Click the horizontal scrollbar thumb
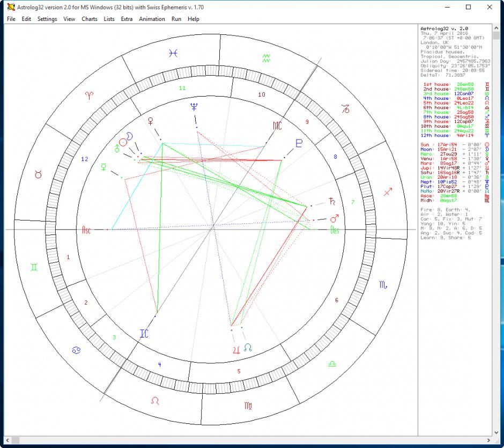The width and height of the screenshot is (504, 448). point(16,440)
